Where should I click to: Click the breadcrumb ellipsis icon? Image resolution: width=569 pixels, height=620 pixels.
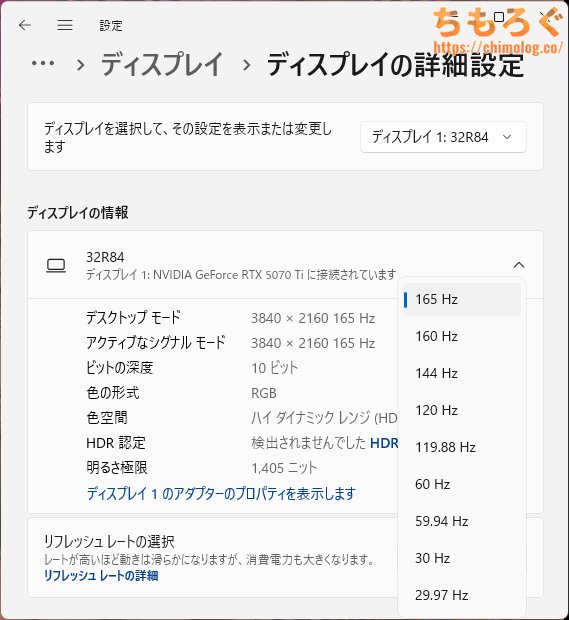click(43, 63)
